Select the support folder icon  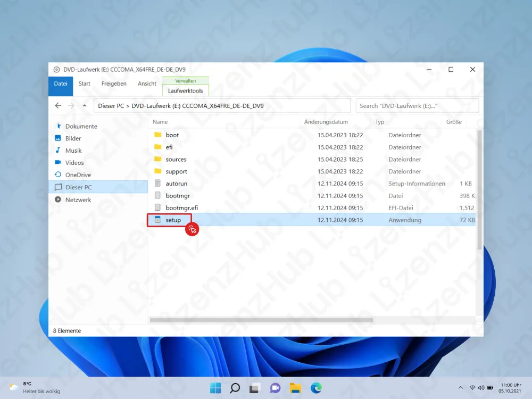point(158,171)
